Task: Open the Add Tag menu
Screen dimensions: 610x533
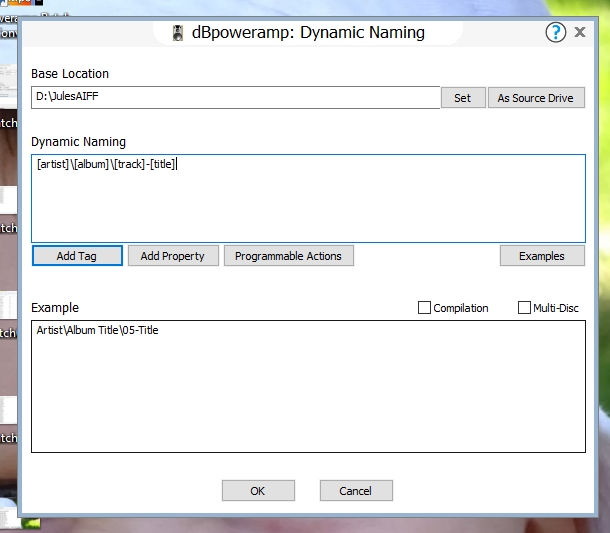Action: pos(77,256)
